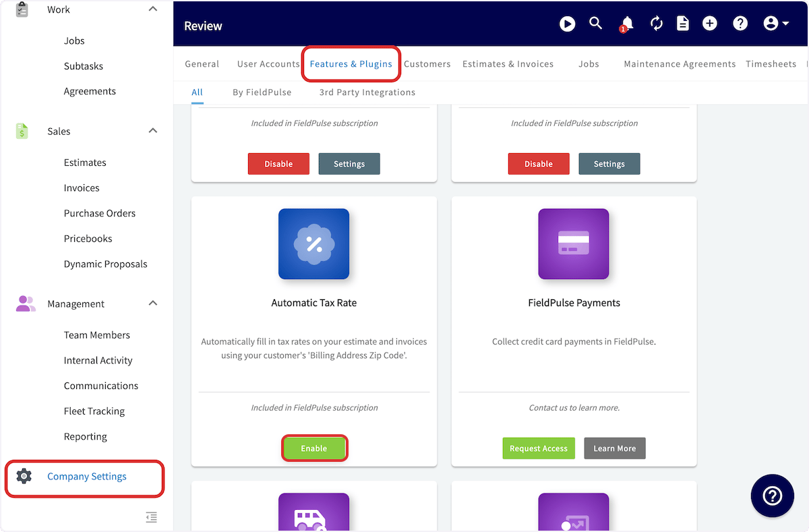The width and height of the screenshot is (809, 532).
Task: Click Request Access for FieldPulse Payments
Action: [539, 448]
